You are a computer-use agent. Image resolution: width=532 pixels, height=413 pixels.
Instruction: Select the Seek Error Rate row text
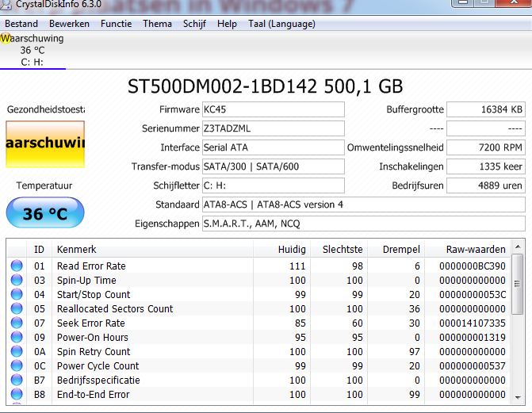pyautogui.click(x=91, y=323)
